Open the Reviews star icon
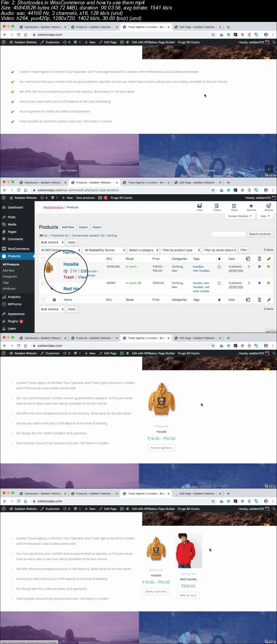 (x=251, y=207)
